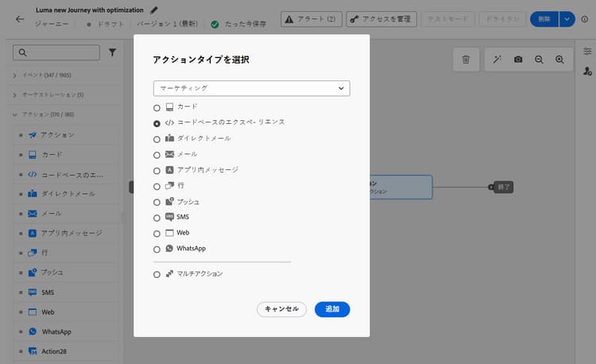The image size is (596, 364).
Task: Click the zoom in magnifier icon
Action: coord(559,60)
